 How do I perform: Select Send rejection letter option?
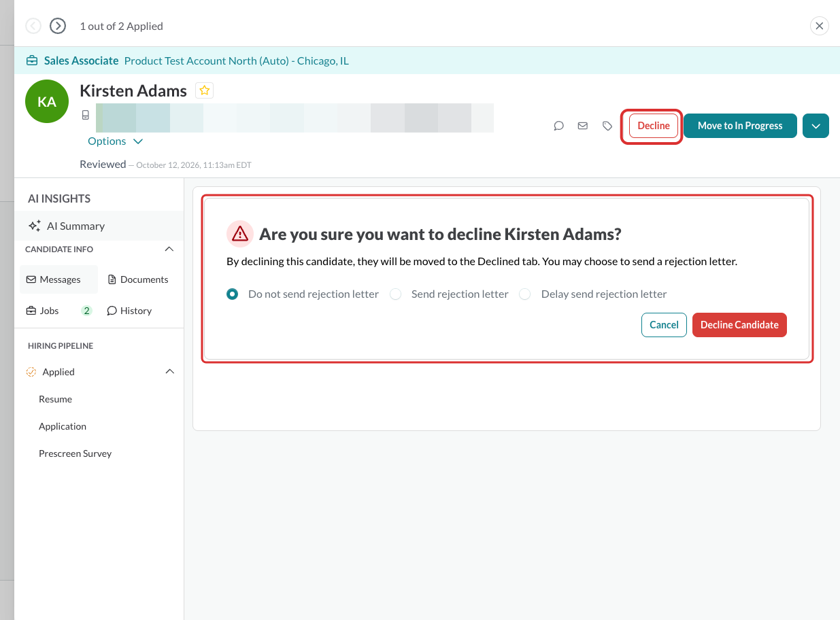pos(396,294)
